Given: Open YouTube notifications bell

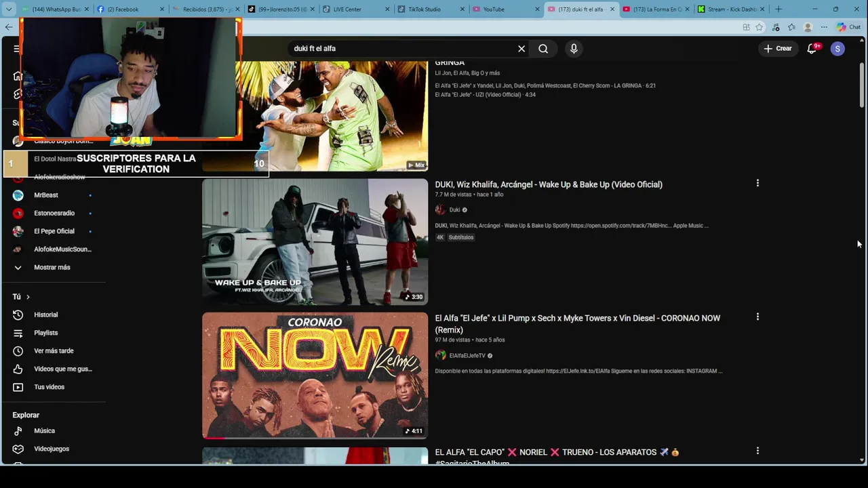Looking at the screenshot, I should click(x=812, y=49).
